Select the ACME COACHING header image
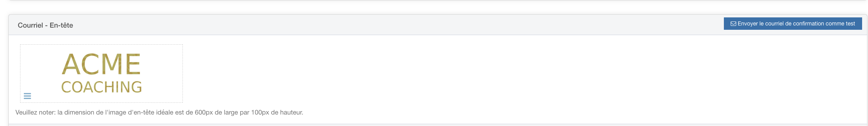The height and width of the screenshot is (126, 868). point(101,73)
